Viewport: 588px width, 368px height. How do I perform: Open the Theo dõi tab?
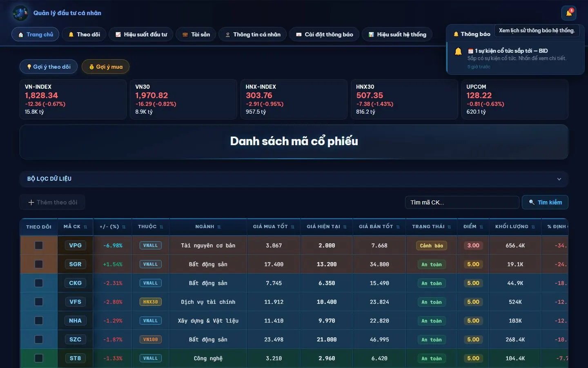(84, 34)
